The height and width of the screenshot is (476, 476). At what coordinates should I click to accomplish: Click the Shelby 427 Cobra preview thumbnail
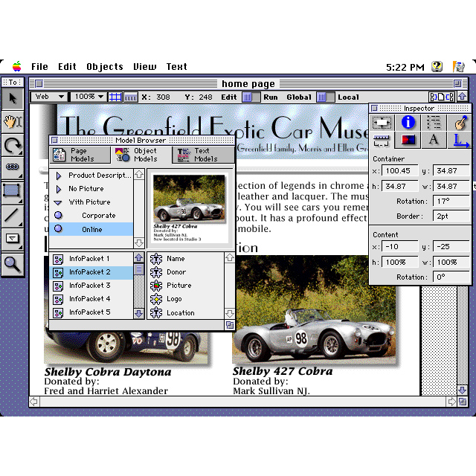click(189, 208)
